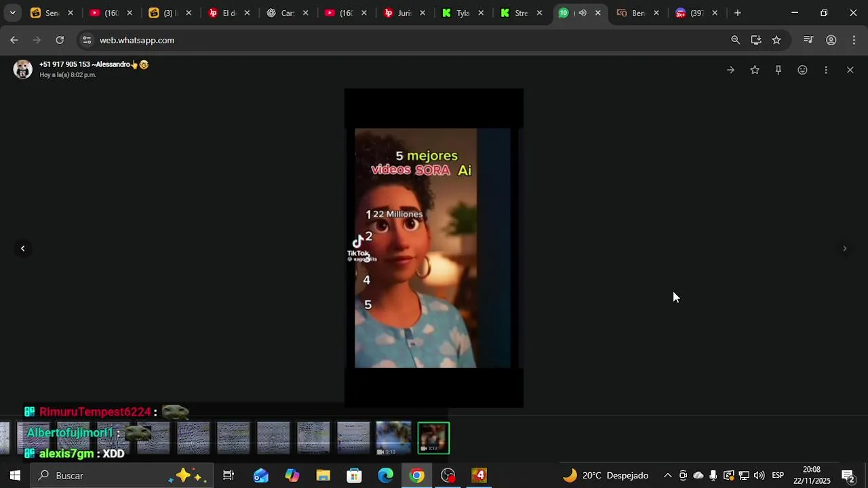868x488 pixels.
Task: Open the red "4" app on taskbar
Action: 479,476
